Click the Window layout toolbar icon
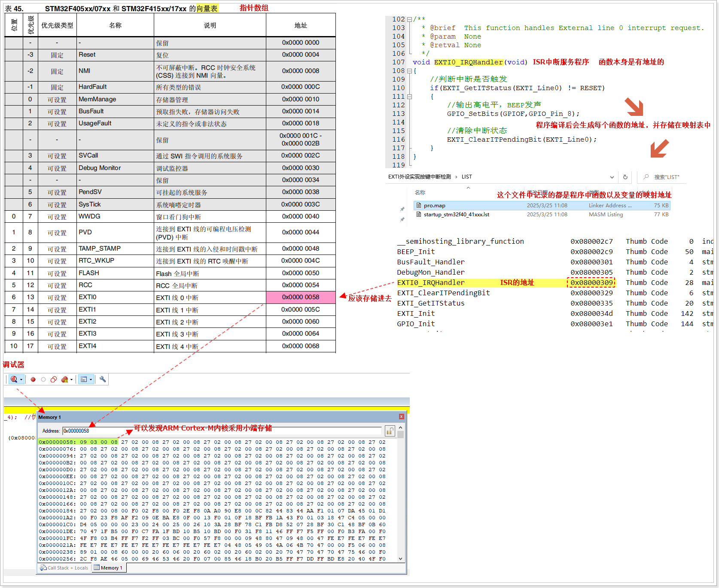719x588 pixels. point(84,379)
